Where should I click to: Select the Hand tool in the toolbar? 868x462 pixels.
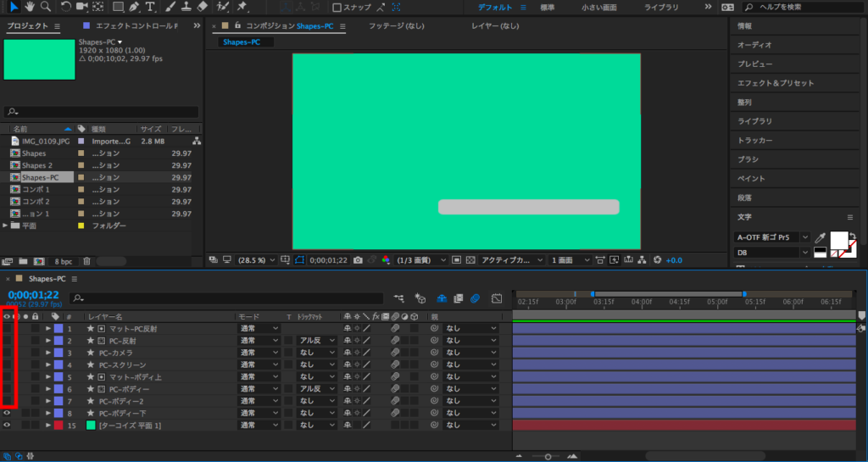30,7
